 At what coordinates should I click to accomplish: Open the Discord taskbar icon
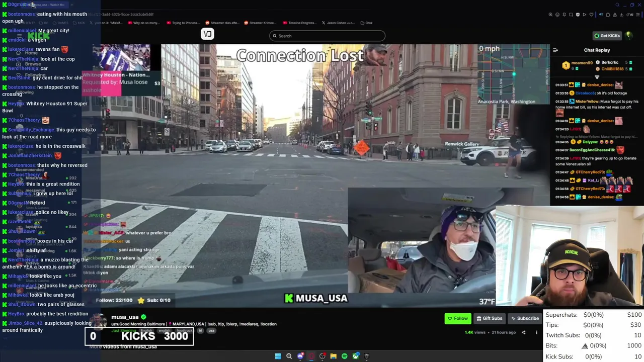click(300, 356)
